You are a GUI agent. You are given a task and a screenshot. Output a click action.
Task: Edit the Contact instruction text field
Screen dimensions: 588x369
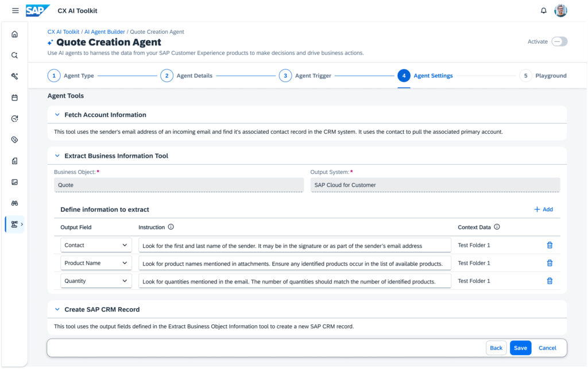295,246
